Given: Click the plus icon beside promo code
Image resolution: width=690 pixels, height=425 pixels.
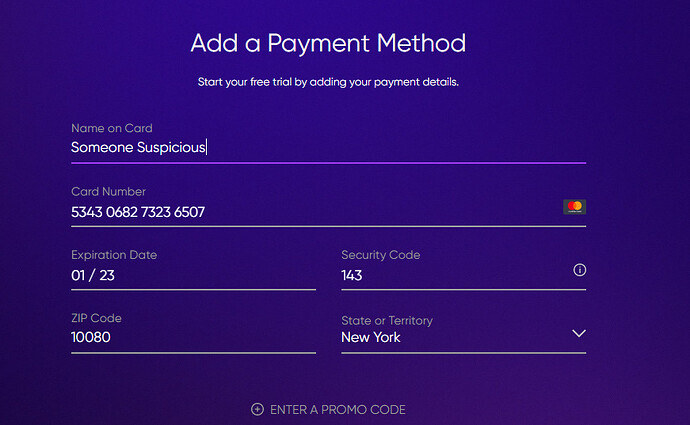Looking at the screenshot, I should (257, 409).
